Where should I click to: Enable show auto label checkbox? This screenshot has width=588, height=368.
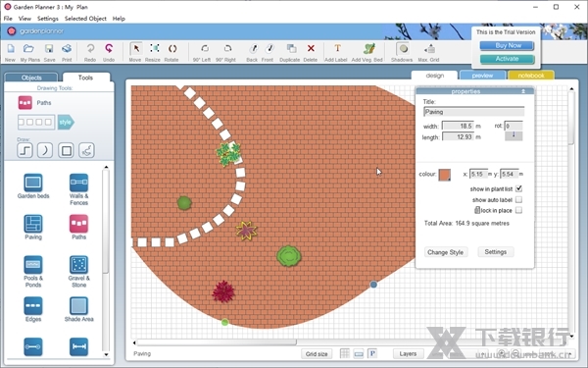[519, 199]
